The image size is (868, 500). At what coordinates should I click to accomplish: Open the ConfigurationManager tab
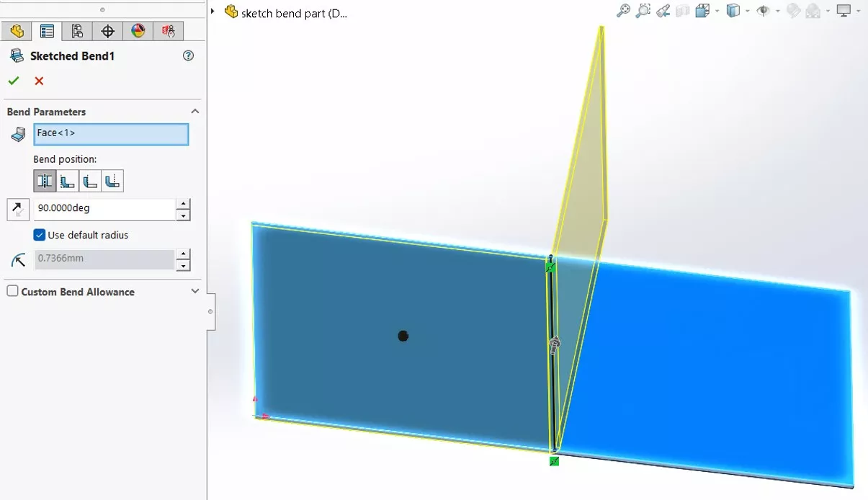77,31
